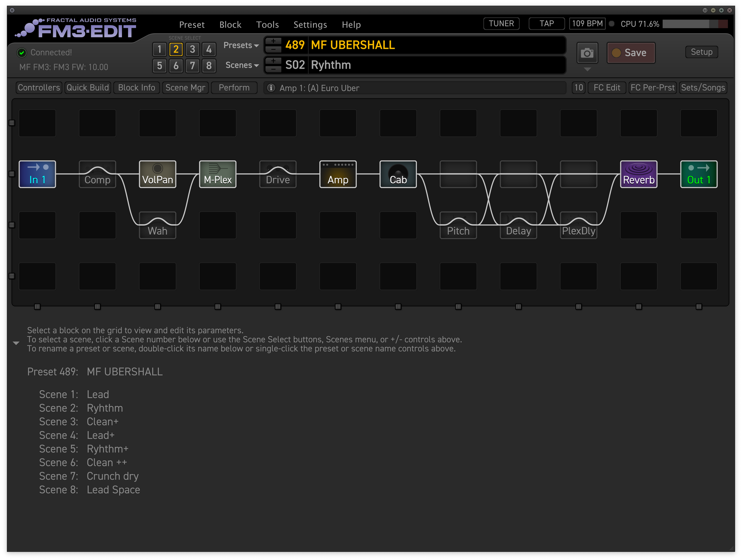This screenshot has width=742, height=560.
Task: Click the TUNER button
Action: click(x=501, y=24)
